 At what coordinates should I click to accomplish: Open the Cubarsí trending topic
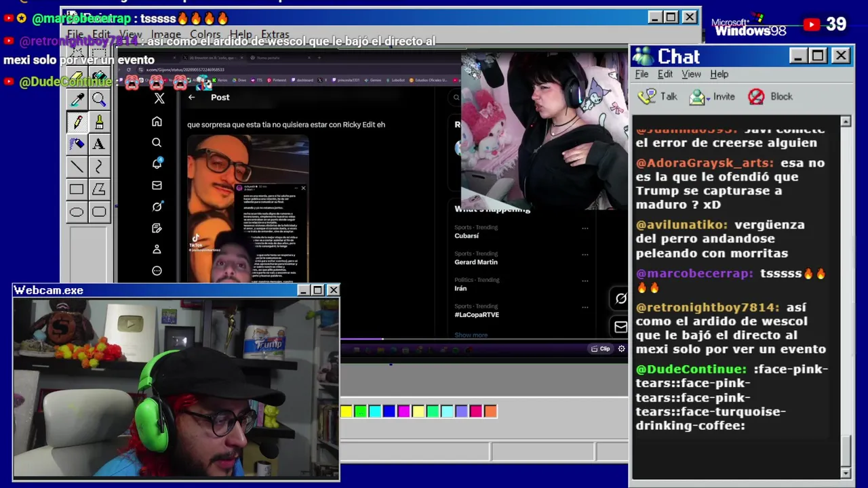(467, 236)
